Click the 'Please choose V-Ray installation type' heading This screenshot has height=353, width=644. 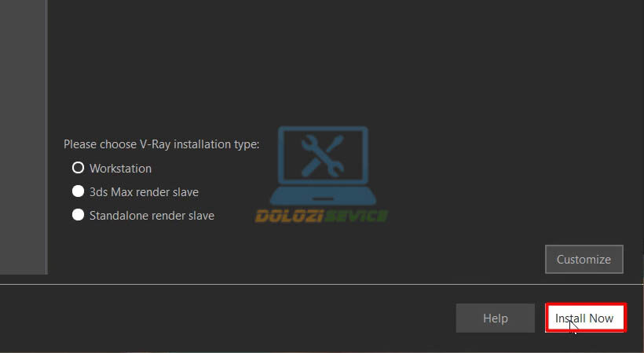point(162,144)
